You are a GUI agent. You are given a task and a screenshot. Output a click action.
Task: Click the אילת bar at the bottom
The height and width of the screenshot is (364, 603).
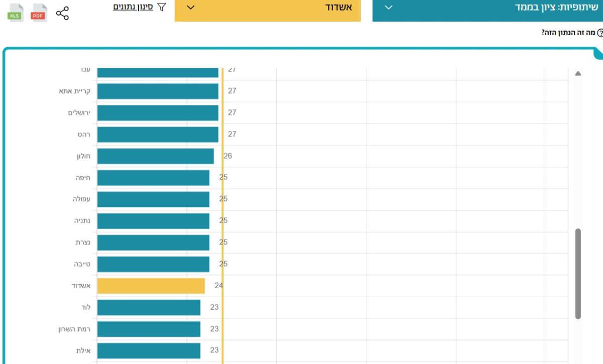(149, 350)
